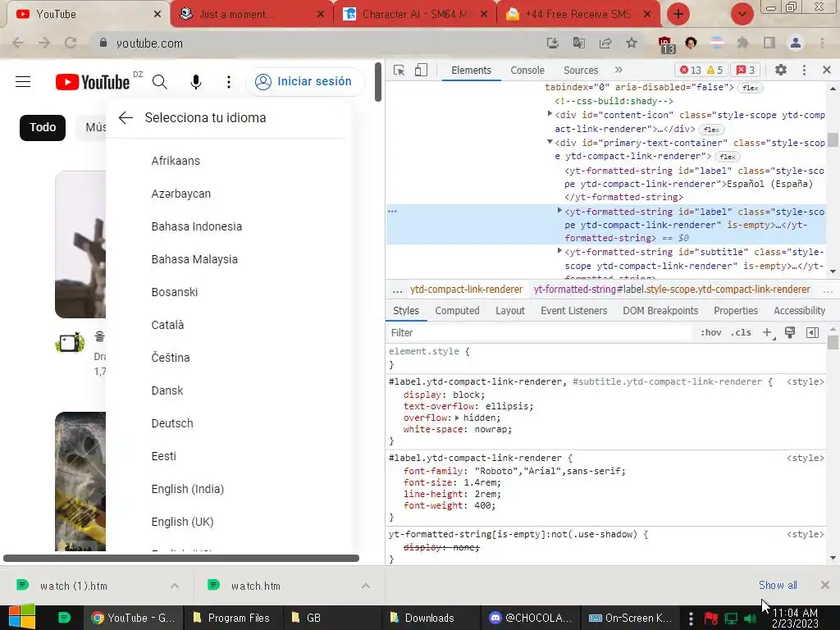
Task: Click the YouTube page vertical scrollbar
Action: tap(378, 82)
